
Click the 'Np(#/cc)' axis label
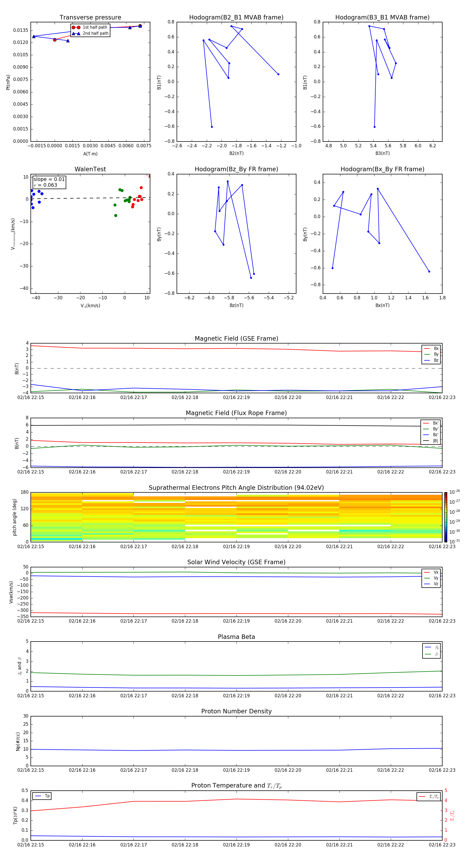pos(18,741)
